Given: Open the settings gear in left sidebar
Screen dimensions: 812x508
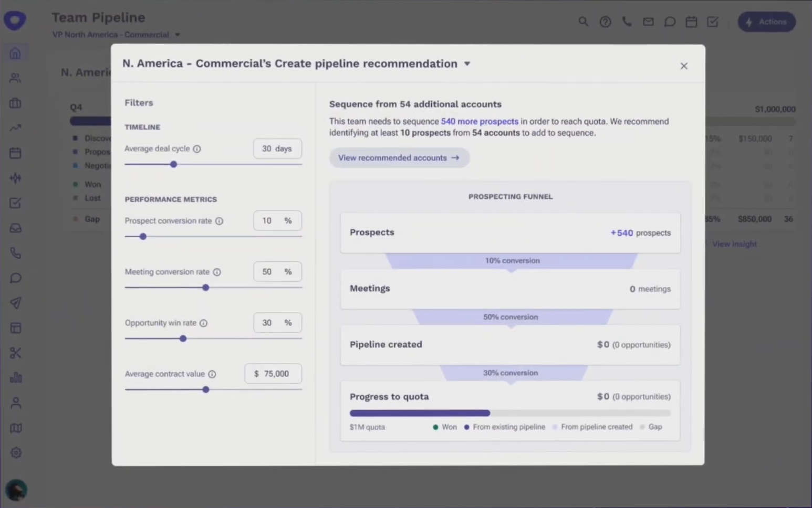Looking at the screenshot, I should [16, 452].
